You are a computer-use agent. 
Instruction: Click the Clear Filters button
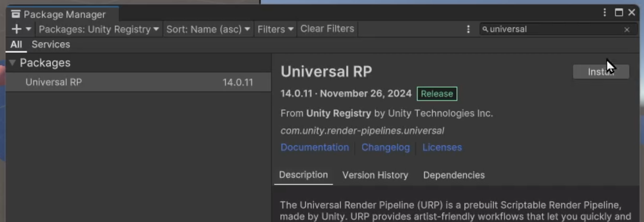327,29
